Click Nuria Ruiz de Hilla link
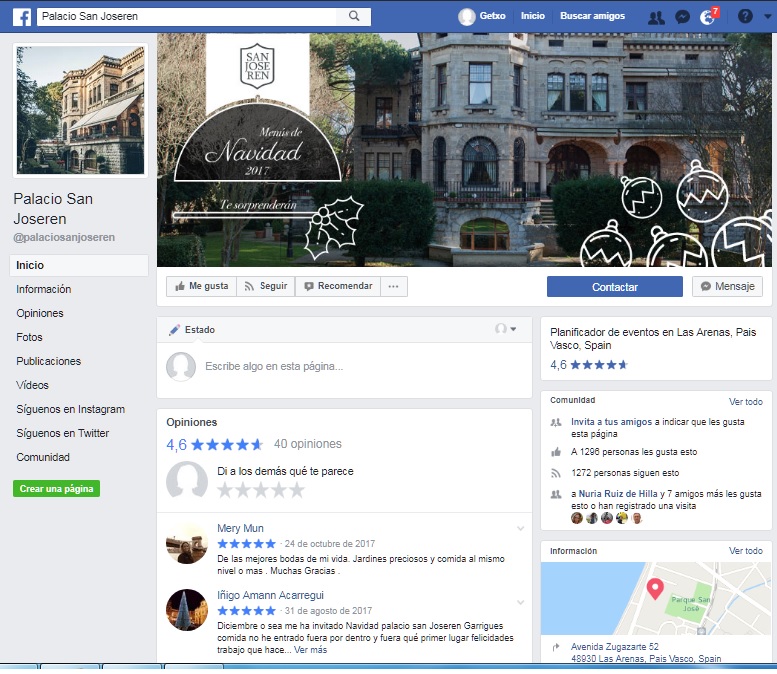This screenshot has width=777, height=674. pyautogui.click(x=618, y=494)
